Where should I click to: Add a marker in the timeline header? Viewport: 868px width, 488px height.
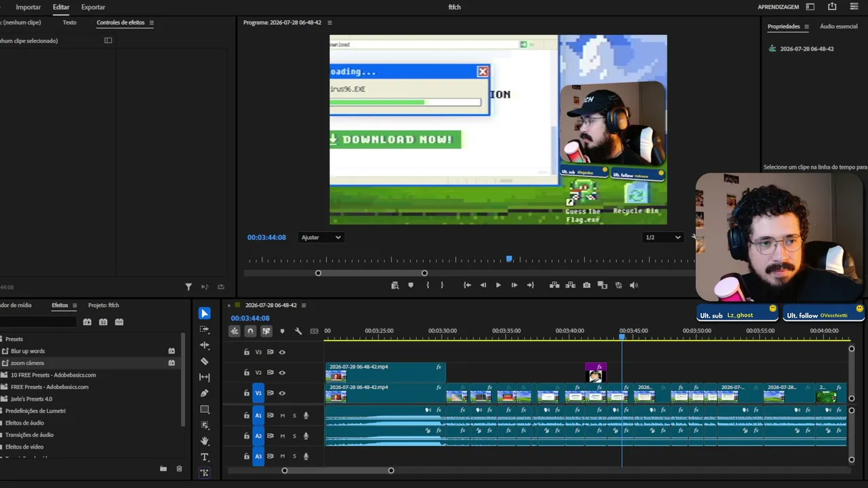(282, 331)
